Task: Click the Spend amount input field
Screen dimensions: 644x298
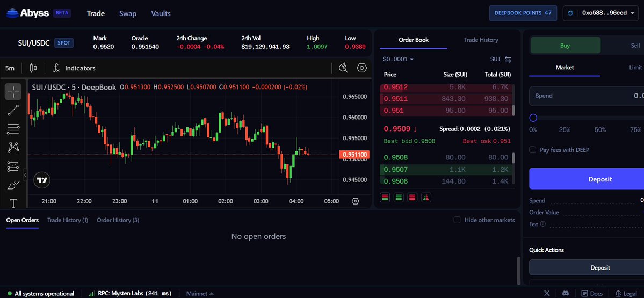Action: [x=587, y=96]
